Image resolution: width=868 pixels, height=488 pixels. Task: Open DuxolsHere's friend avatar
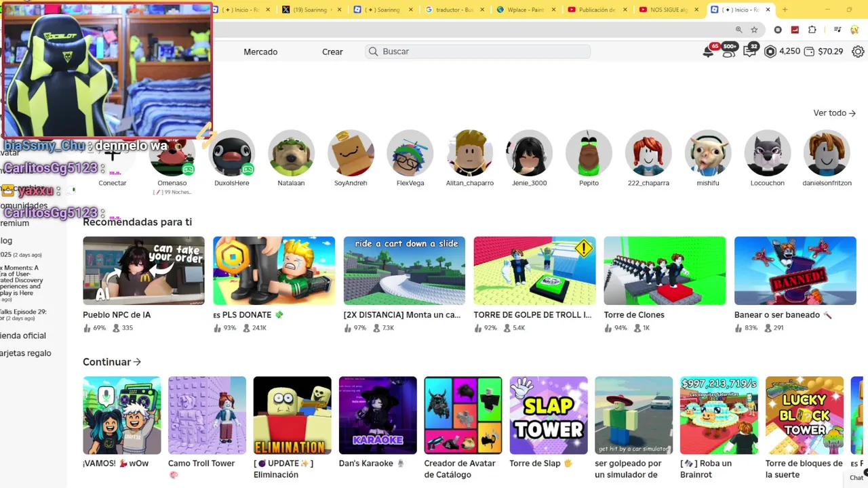click(232, 154)
